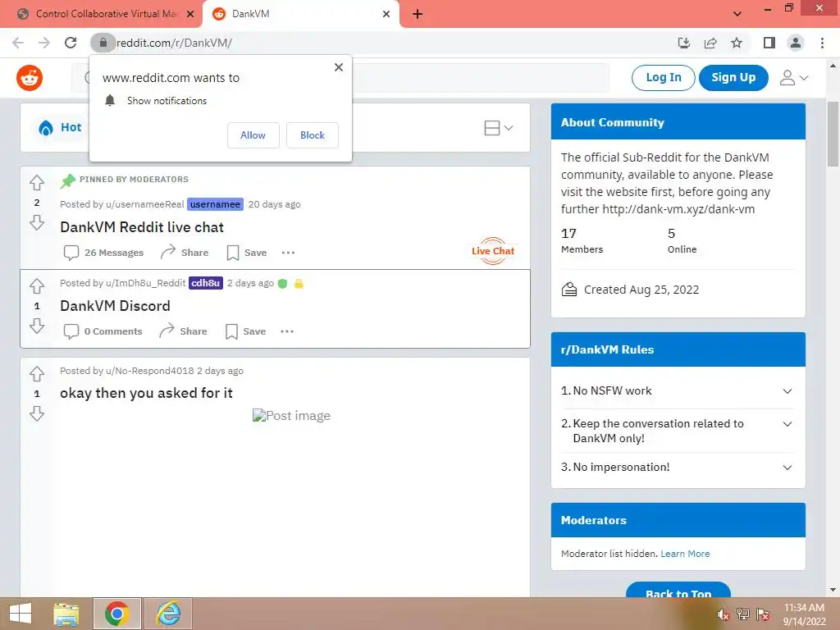Click the Log In button
Screen dimensions: 840x630
[x=663, y=78]
